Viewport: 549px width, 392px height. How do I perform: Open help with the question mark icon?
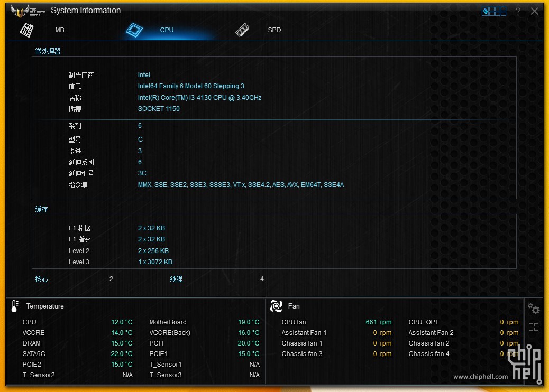click(x=518, y=12)
